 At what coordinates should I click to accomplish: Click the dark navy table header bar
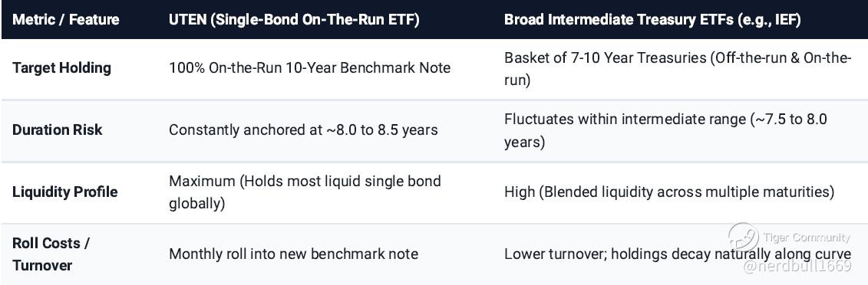434,20
